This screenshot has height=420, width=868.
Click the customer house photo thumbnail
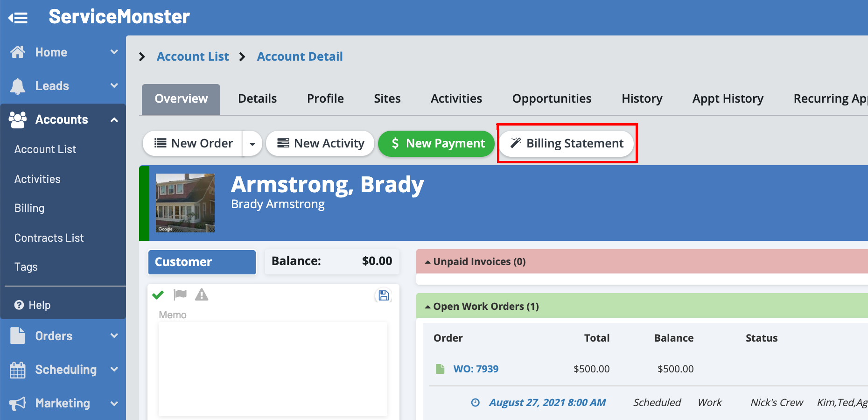click(185, 203)
